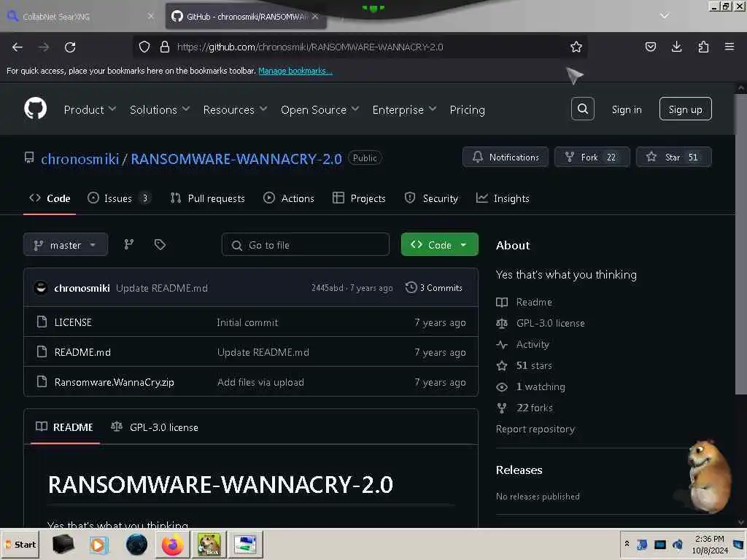Open the master branch dropdown

65,245
